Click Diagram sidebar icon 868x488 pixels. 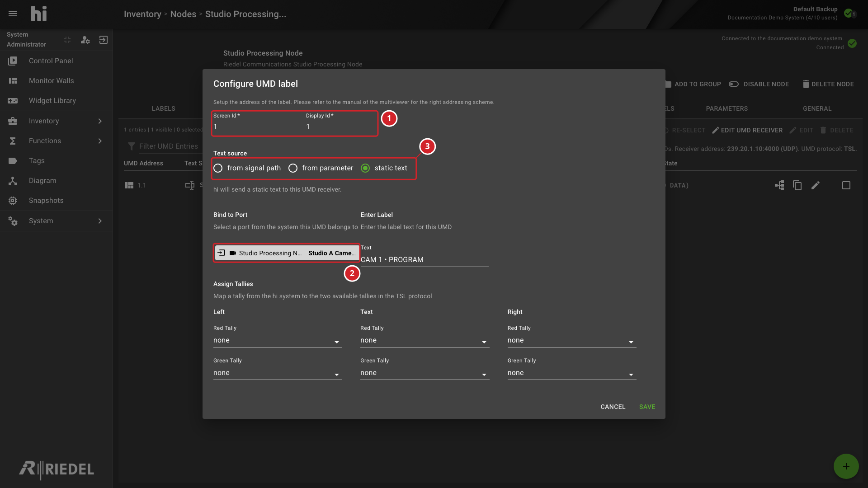13,180
